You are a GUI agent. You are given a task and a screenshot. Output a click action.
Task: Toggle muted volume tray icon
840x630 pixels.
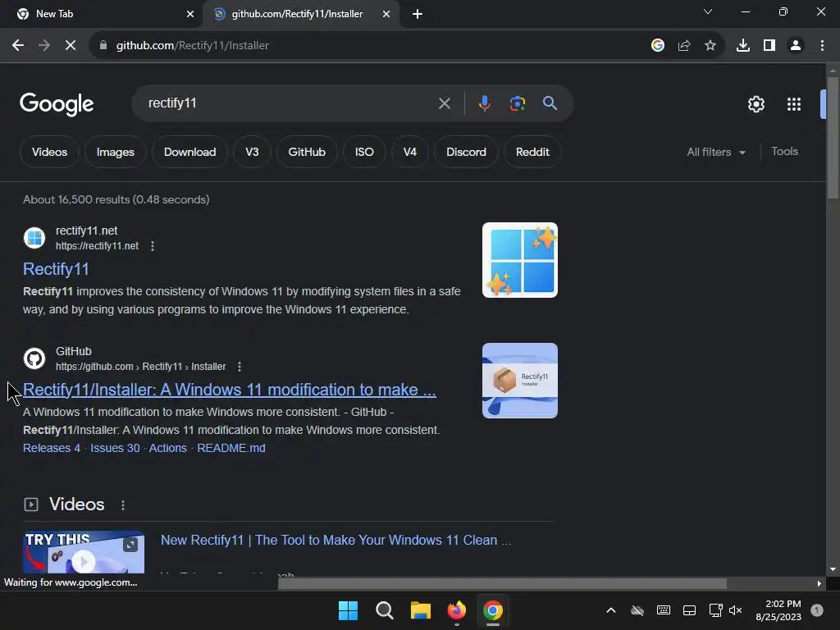coord(736,610)
